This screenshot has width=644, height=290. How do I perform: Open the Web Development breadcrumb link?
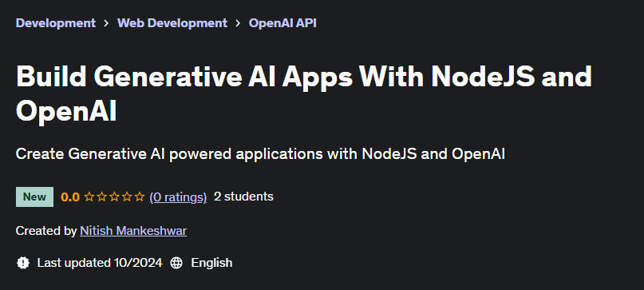tap(172, 23)
